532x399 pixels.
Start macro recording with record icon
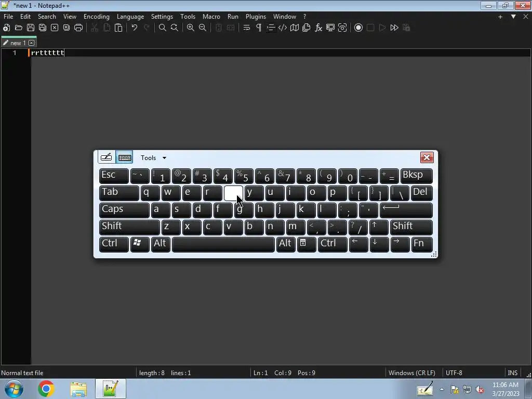pos(358,28)
